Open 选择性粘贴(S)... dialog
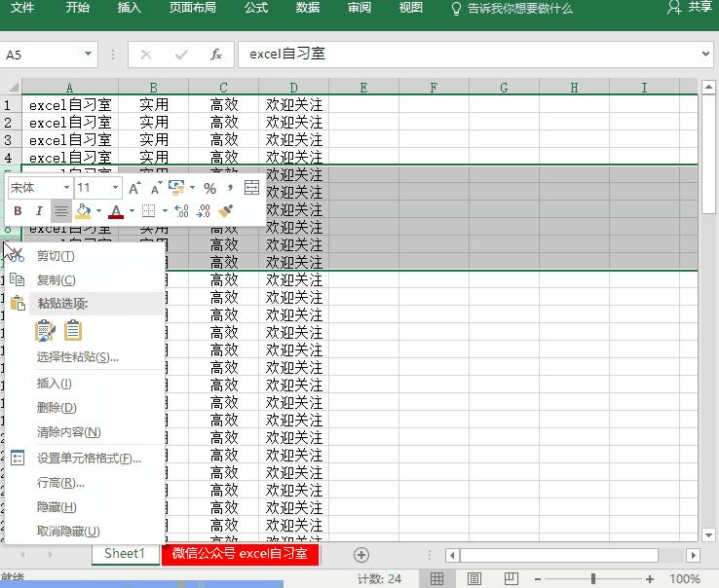 [x=85, y=356]
